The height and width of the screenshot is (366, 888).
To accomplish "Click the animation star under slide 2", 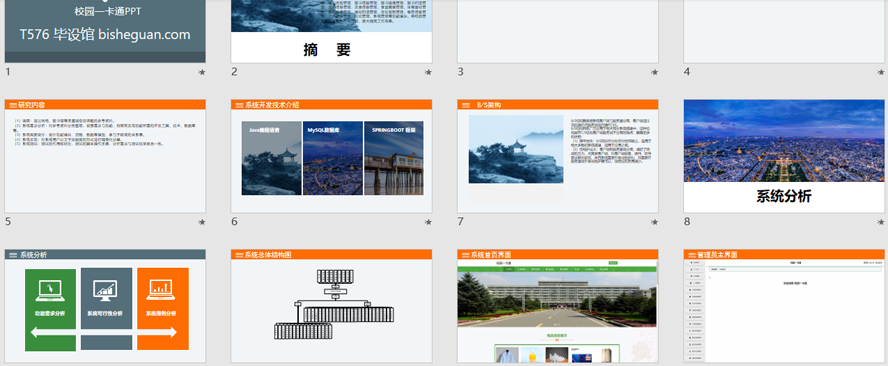I will (428, 73).
